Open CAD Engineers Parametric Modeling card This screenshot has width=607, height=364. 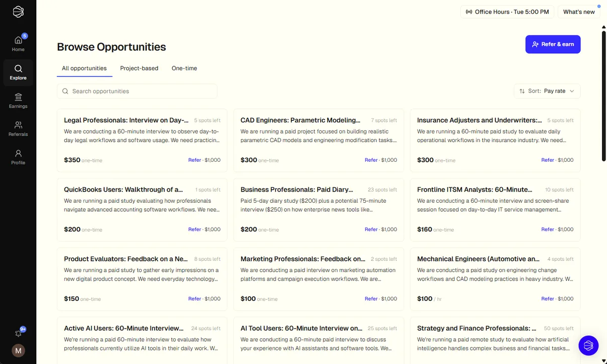[x=319, y=141]
